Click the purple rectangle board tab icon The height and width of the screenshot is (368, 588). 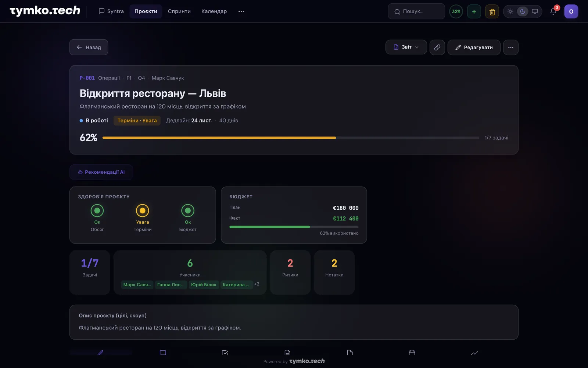(163, 353)
